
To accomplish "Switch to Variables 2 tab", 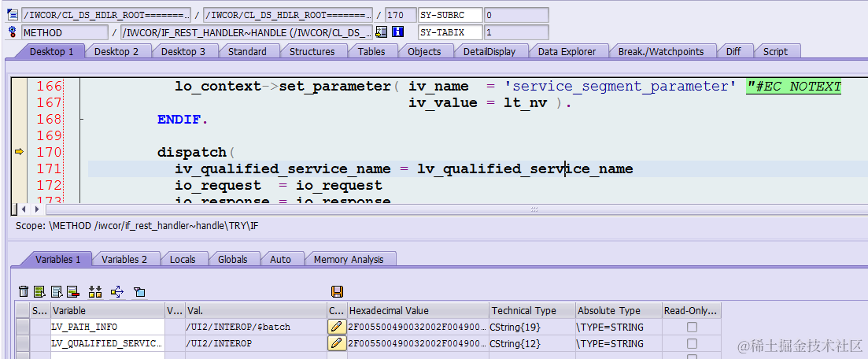I will pos(124,259).
